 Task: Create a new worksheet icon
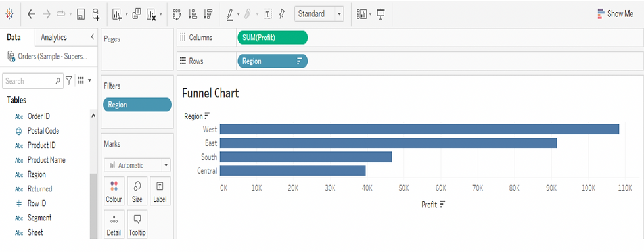(117, 14)
